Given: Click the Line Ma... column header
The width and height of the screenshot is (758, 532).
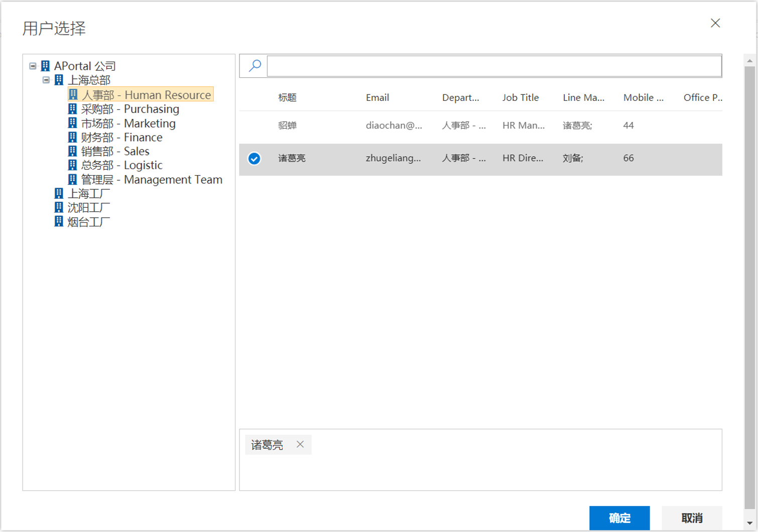Looking at the screenshot, I should [x=583, y=97].
